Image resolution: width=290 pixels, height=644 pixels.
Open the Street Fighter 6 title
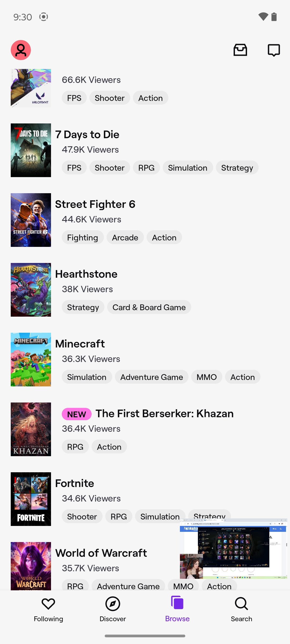pos(95,204)
